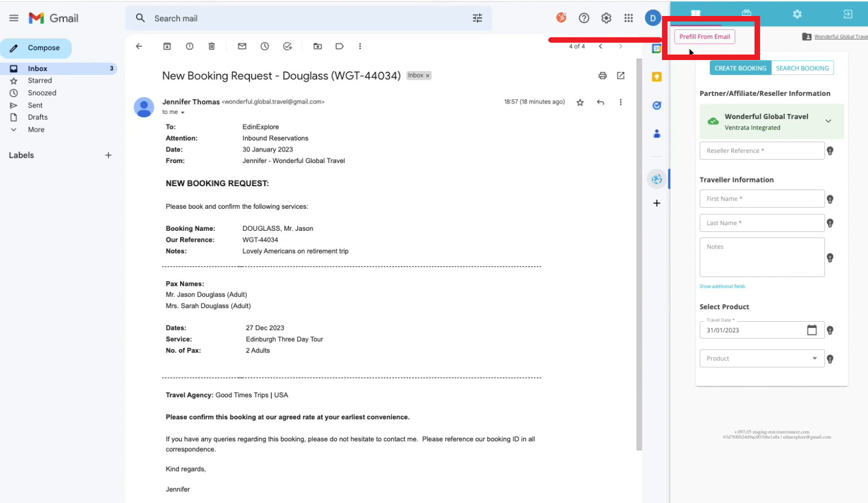Viewport: 868px width, 503px height.
Task: Open the Labels tag icon
Action: [x=339, y=46]
